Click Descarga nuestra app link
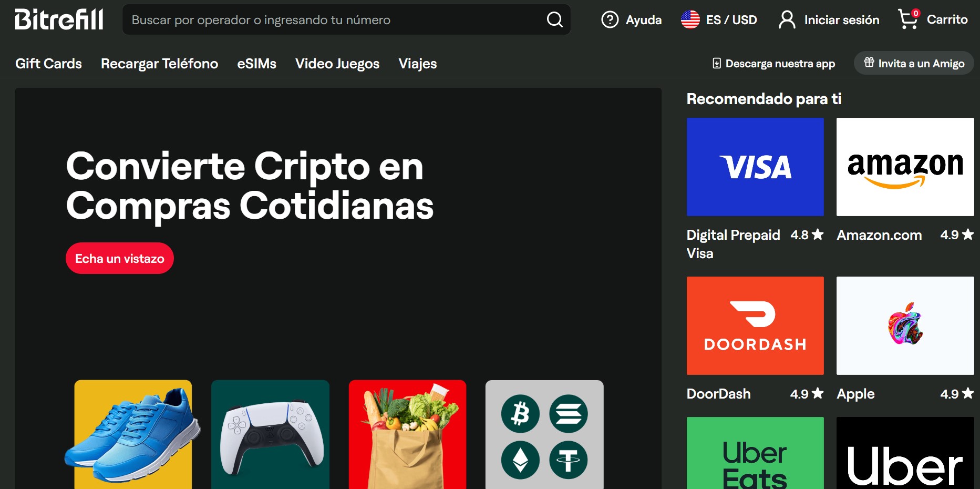The height and width of the screenshot is (489, 980). (773, 64)
